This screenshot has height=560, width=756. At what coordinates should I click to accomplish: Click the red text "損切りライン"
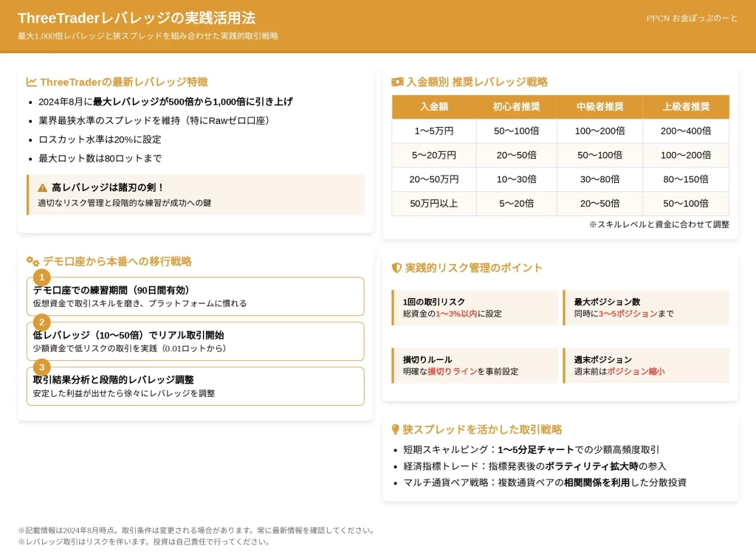(x=453, y=372)
